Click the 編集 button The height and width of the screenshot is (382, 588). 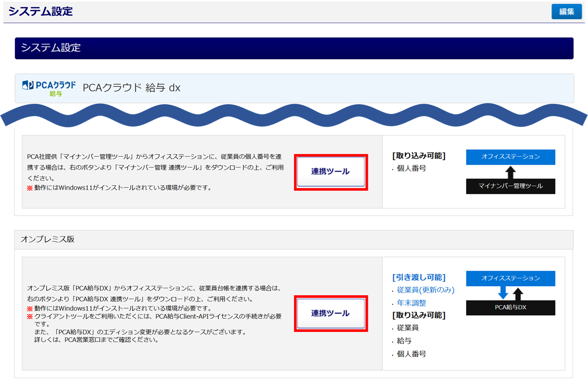pyautogui.click(x=567, y=12)
